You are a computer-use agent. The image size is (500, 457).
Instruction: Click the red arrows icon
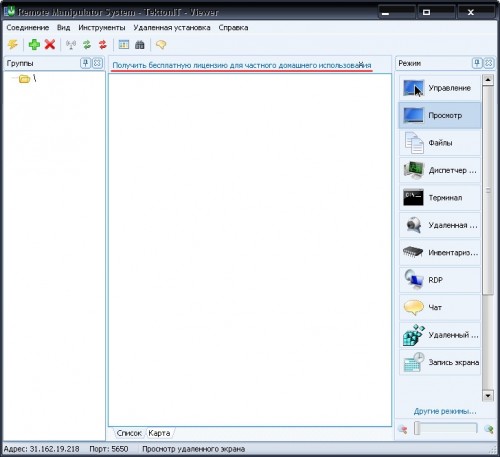click(x=103, y=44)
